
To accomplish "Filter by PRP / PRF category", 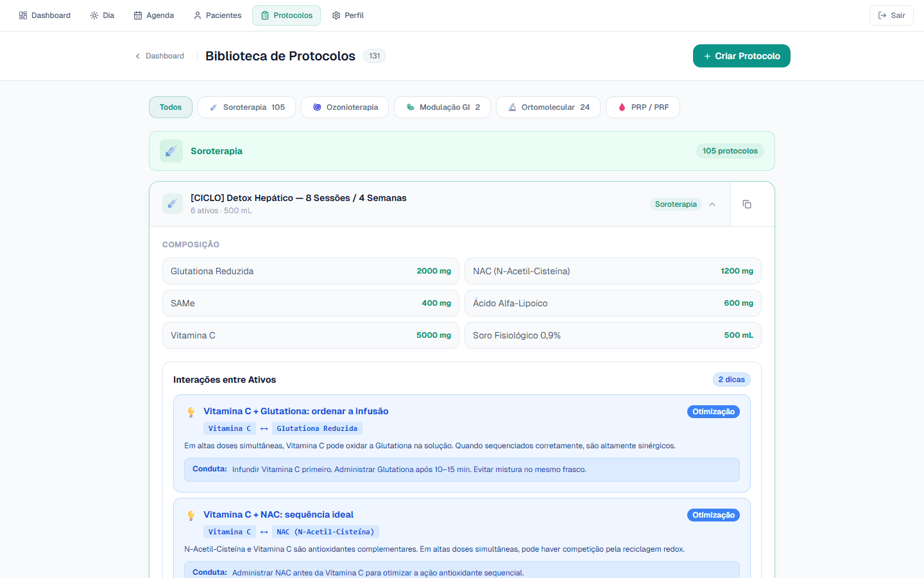I will (642, 107).
